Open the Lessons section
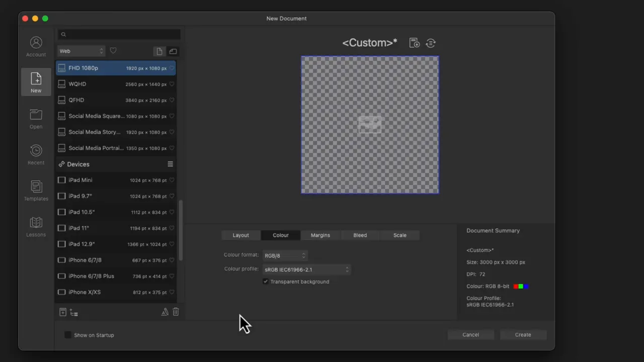Image resolution: width=644 pixels, height=362 pixels. 36,227
